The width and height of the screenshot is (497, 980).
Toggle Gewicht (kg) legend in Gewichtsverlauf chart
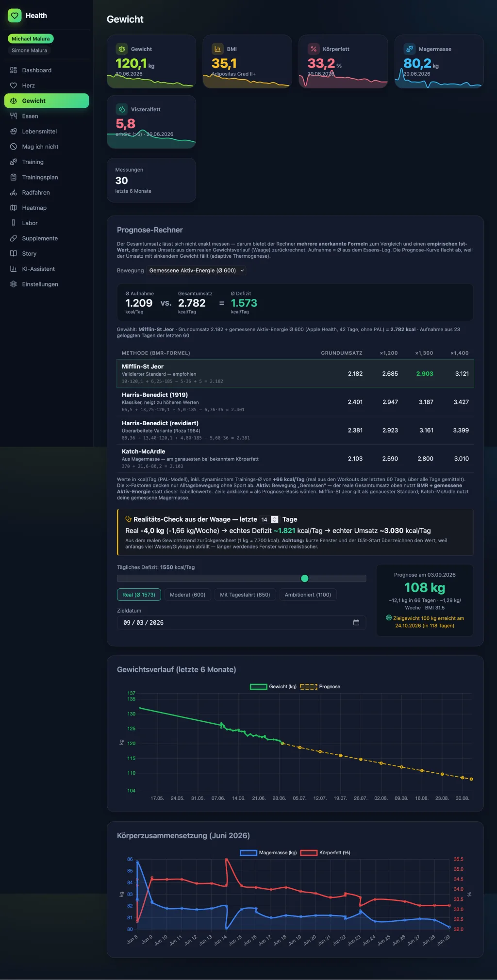273,687
